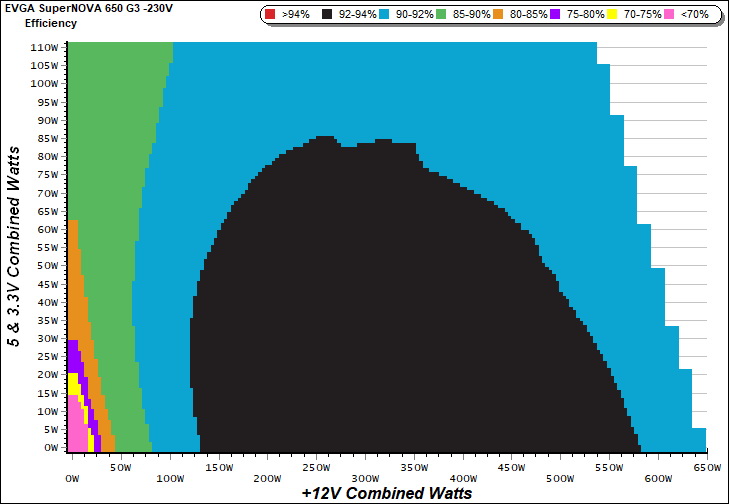Image resolution: width=729 pixels, height=504 pixels.
Task: Click the red >94% legend swatch
Action: pyautogui.click(x=272, y=15)
